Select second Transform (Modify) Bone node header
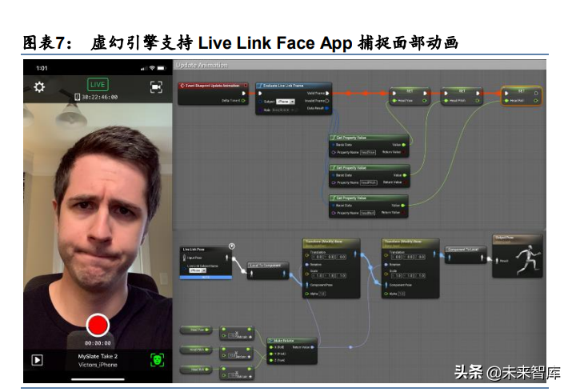Screen dimensions: 572x392 [410, 243]
